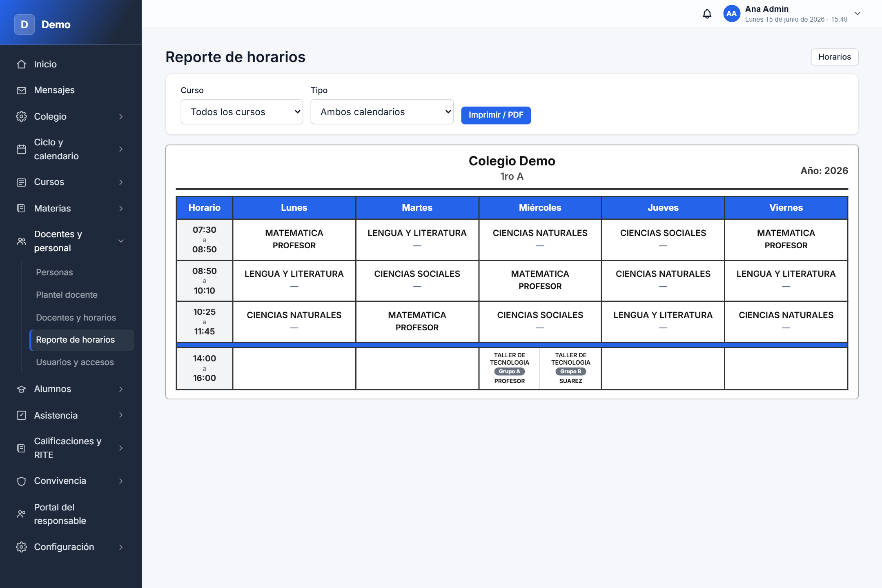
Task: Click the Materias book icon
Action: (x=21, y=208)
